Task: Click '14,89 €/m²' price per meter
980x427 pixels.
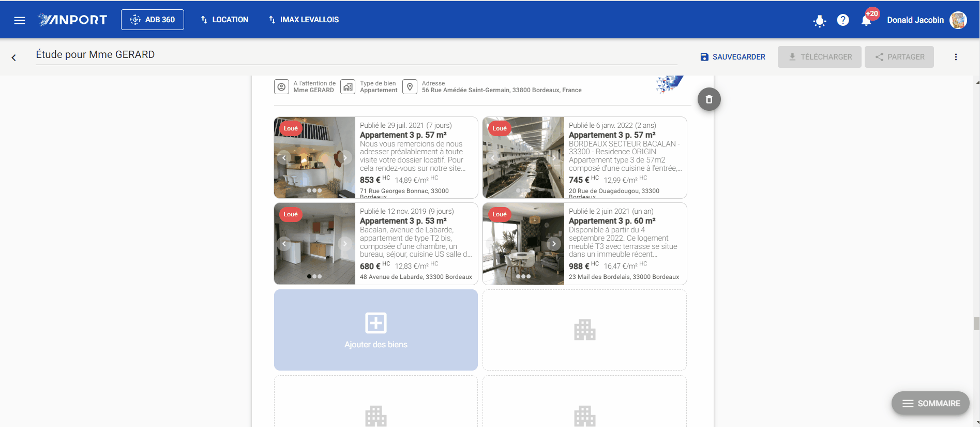Action: click(412, 180)
